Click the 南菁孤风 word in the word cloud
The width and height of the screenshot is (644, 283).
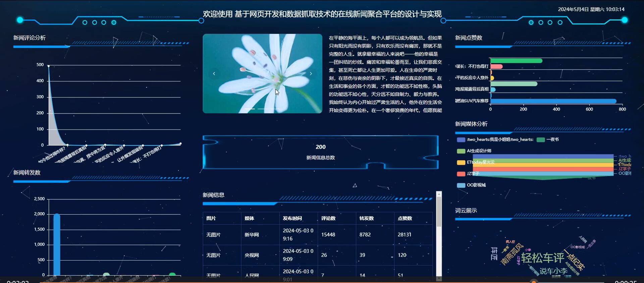(512, 254)
